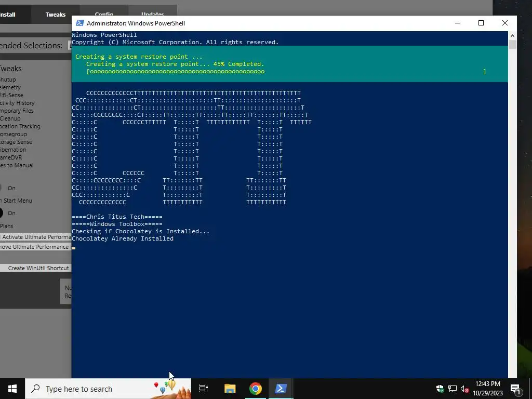This screenshot has width=532, height=399.
Task: Click 'Location Tracking' tweak label
Action: point(20,126)
